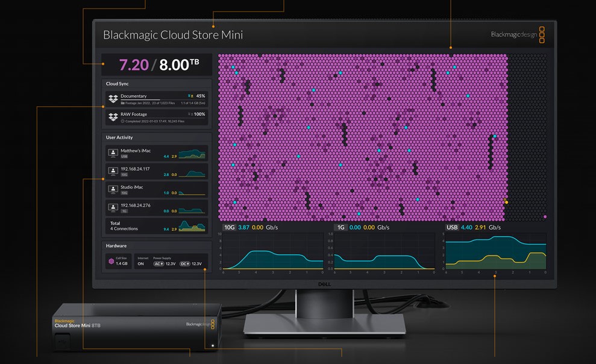Select the 10G label above the first graph
Viewport: 596px width, 364px height.
pos(229,227)
